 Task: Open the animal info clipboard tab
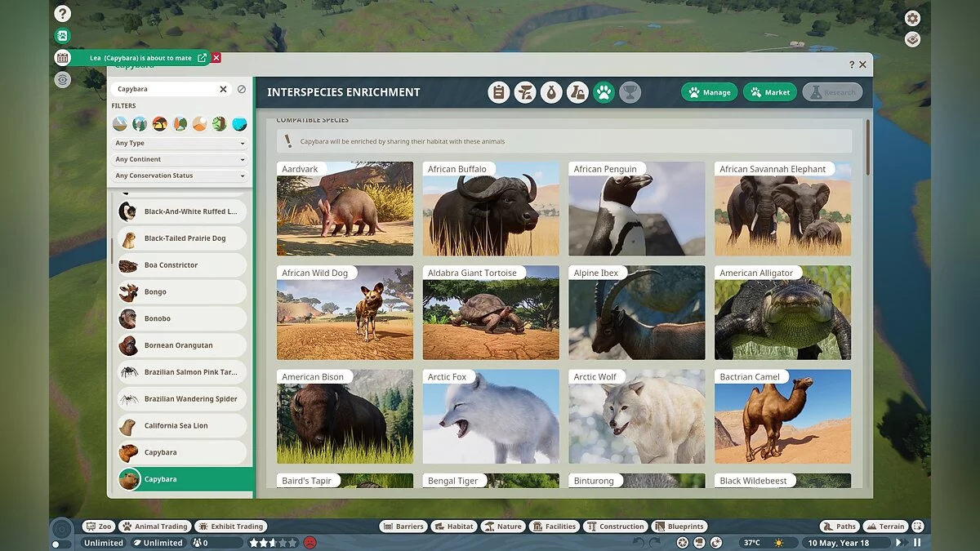coord(499,91)
